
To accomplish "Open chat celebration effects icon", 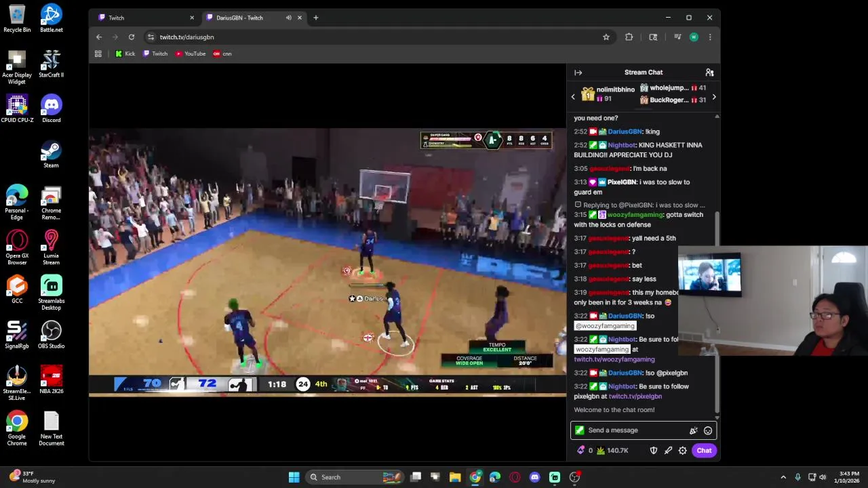I will (x=693, y=430).
